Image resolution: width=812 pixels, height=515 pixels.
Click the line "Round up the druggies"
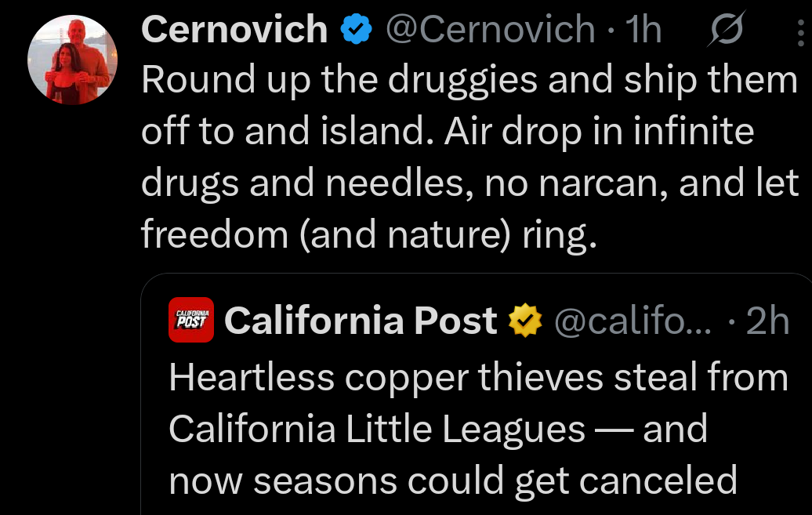click(469, 81)
